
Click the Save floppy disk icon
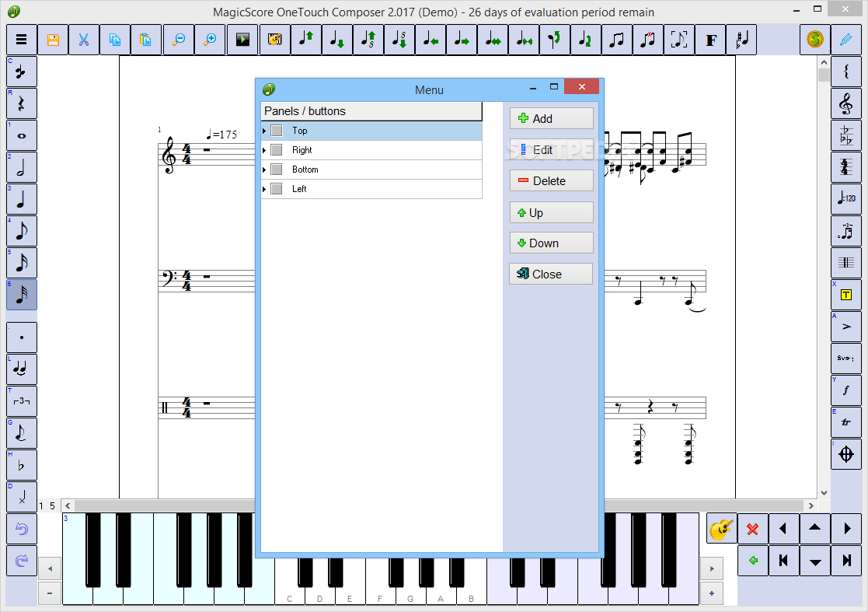(53, 40)
